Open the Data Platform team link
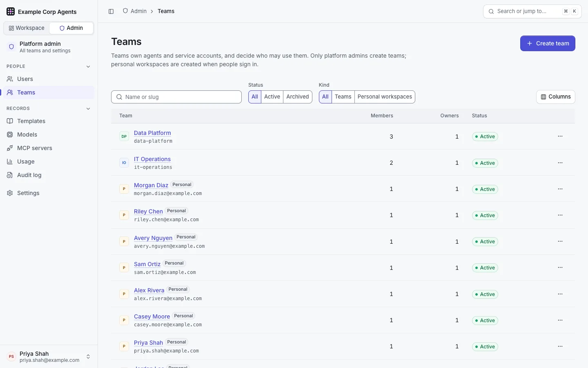 pyautogui.click(x=152, y=133)
